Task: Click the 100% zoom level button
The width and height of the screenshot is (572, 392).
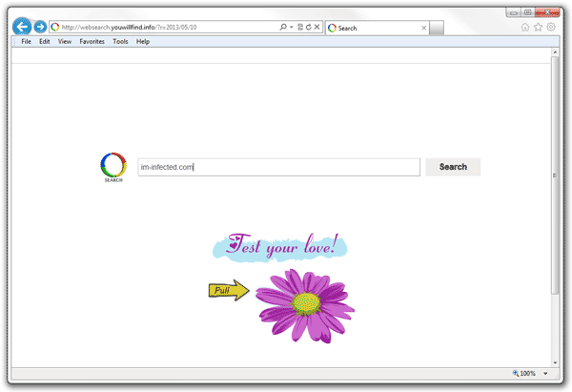Action: pyautogui.click(x=524, y=373)
